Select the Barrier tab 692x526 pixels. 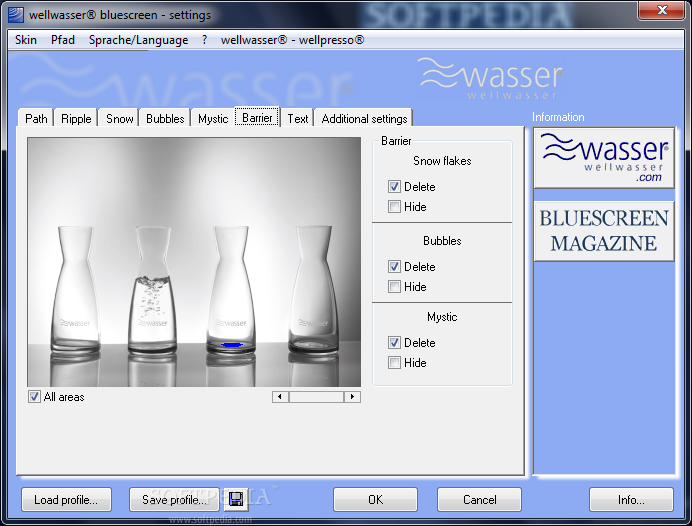point(257,117)
